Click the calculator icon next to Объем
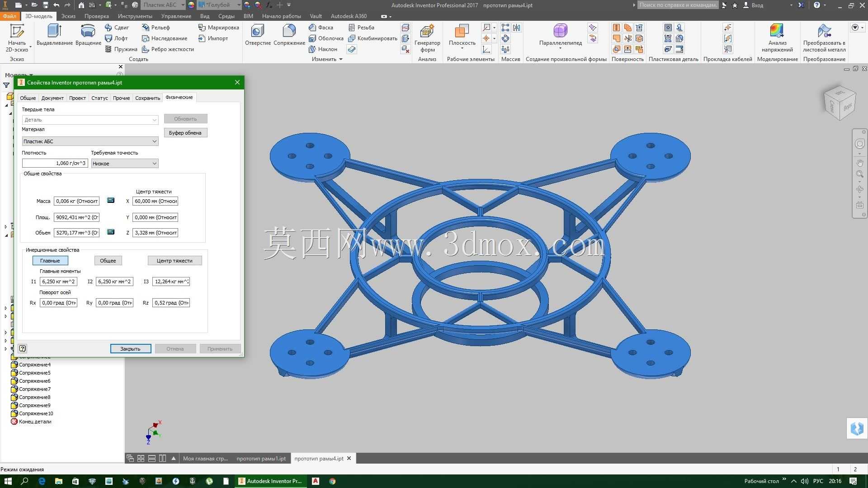 point(111,232)
